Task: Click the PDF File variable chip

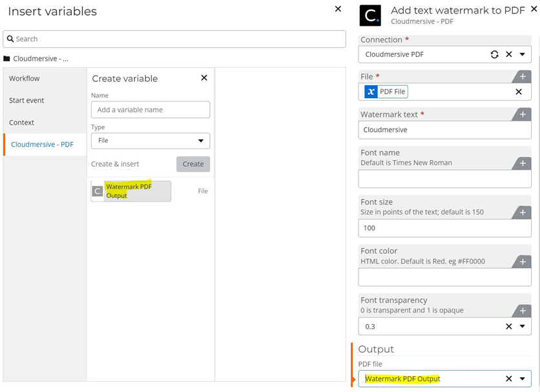Action: coord(386,92)
